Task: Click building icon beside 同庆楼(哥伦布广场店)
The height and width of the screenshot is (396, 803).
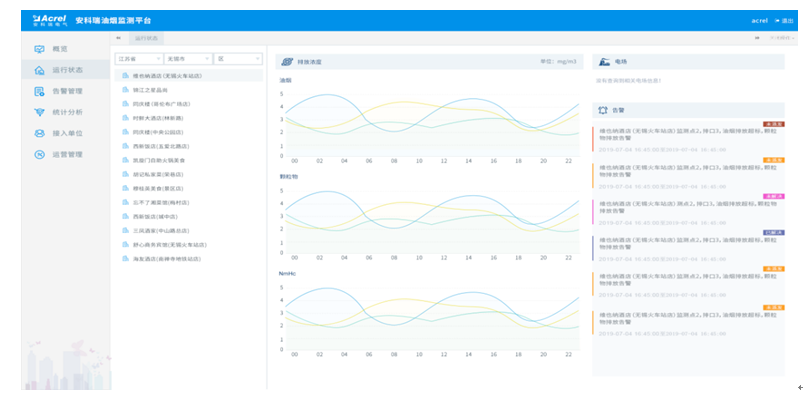Action: point(125,103)
